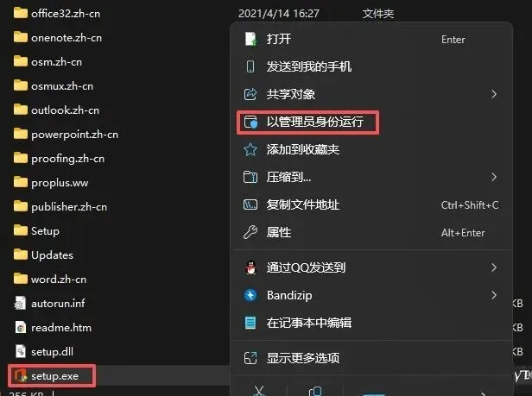Expand the 通过QQ发送到 submenu chevron
Screen dimensions: 532x396
pos(494,267)
